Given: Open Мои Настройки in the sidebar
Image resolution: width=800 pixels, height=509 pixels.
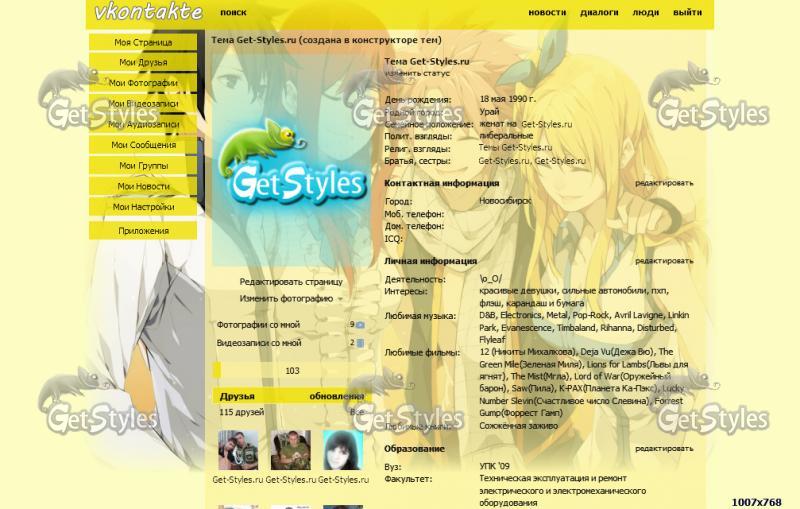Looking at the screenshot, I should pyautogui.click(x=143, y=207).
